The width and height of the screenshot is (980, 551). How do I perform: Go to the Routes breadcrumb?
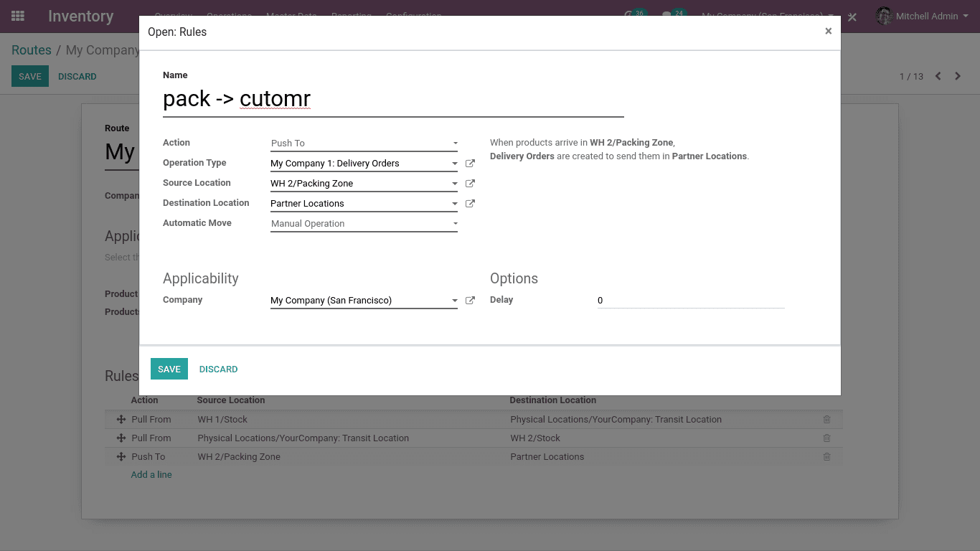tap(32, 50)
